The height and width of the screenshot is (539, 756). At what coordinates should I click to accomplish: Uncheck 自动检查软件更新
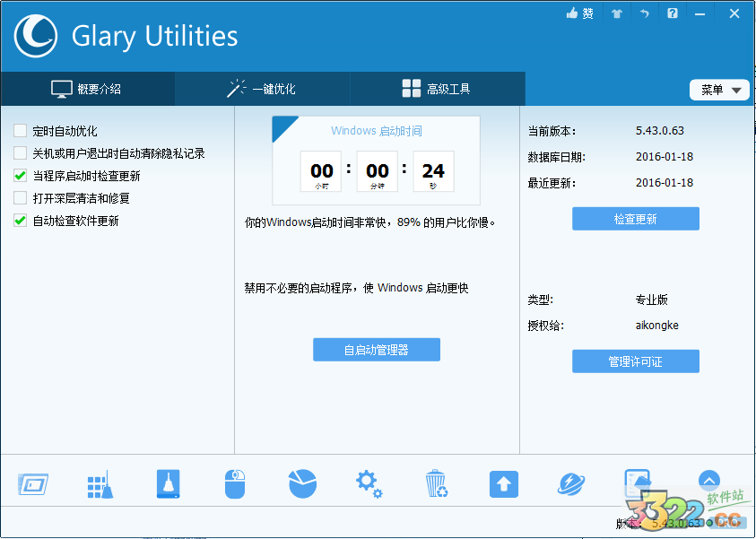pyautogui.click(x=21, y=221)
